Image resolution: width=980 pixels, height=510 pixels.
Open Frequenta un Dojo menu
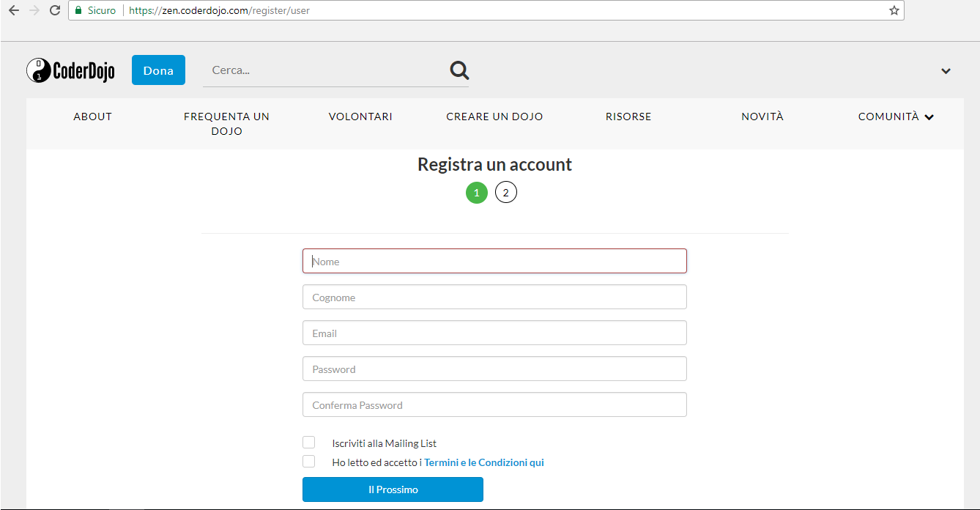pyautogui.click(x=226, y=124)
